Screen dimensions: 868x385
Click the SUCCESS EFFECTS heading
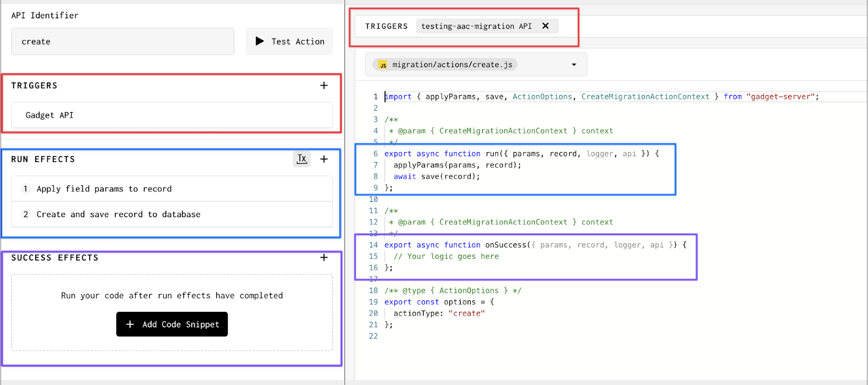[55, 258]
